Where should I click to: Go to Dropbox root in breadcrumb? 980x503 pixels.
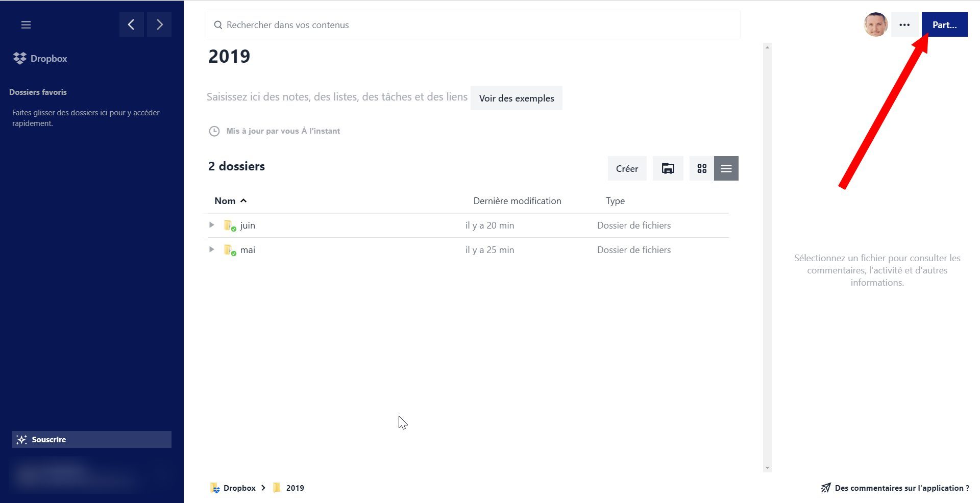coord(239,488)
